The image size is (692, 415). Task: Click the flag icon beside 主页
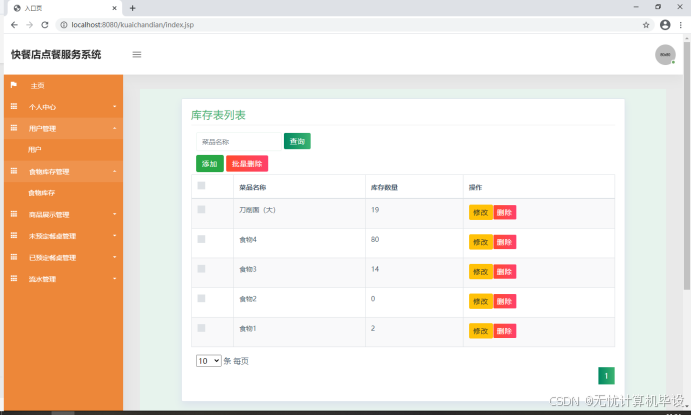tap(14, 85)
